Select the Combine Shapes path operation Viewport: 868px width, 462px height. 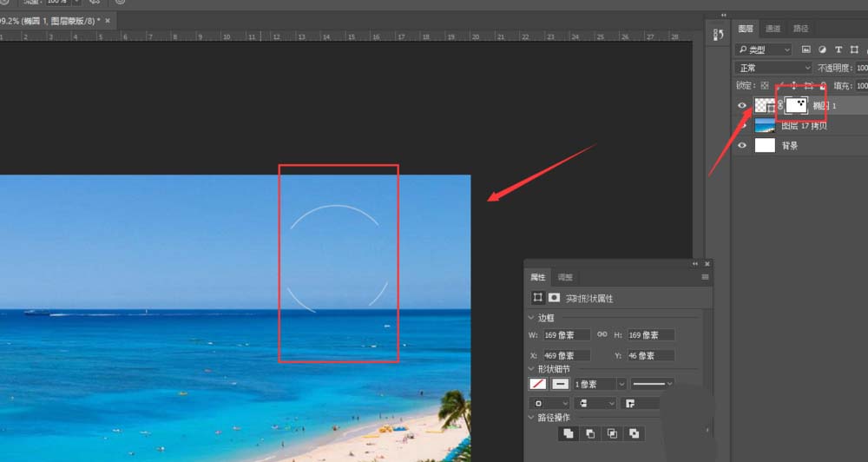[568, 433]
